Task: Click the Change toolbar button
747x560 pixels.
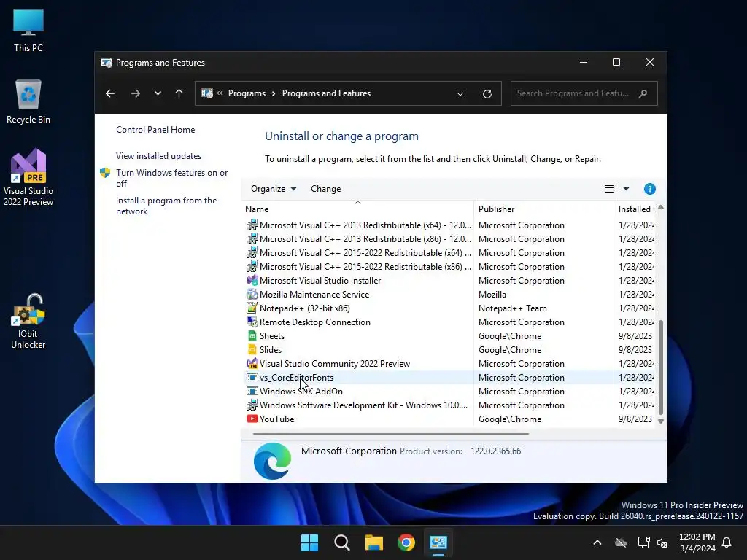Action: click(x=326, y=189)
